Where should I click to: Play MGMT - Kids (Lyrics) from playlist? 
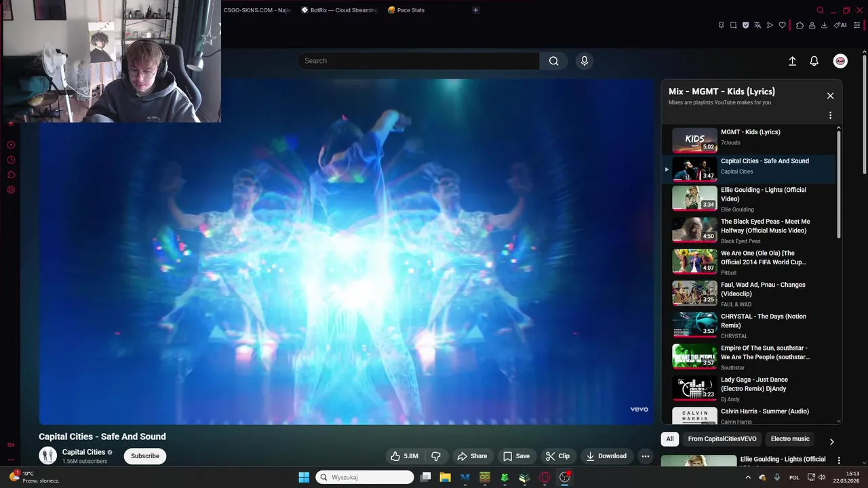point(750,140)
